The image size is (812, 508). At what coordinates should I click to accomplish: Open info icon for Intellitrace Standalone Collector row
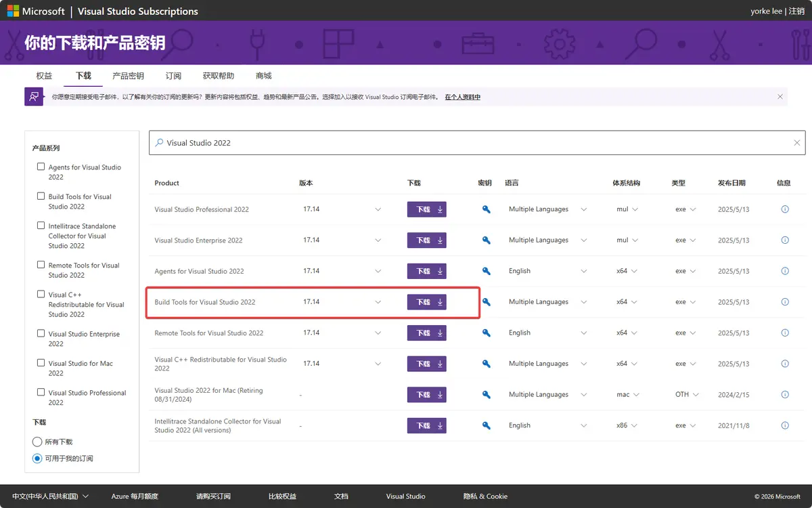785,425
